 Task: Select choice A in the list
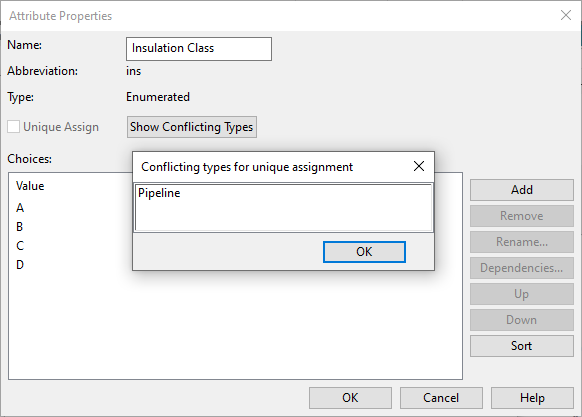[20, 208]
